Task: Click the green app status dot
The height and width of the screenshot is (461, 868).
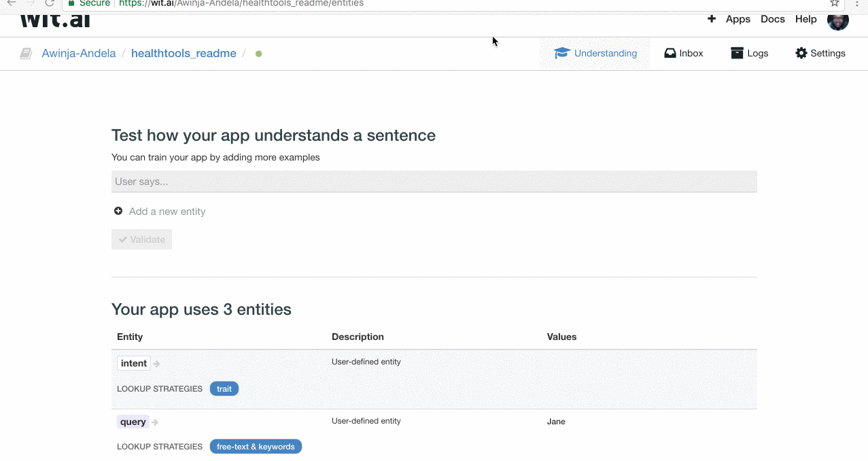Action: tap(258, 54)
